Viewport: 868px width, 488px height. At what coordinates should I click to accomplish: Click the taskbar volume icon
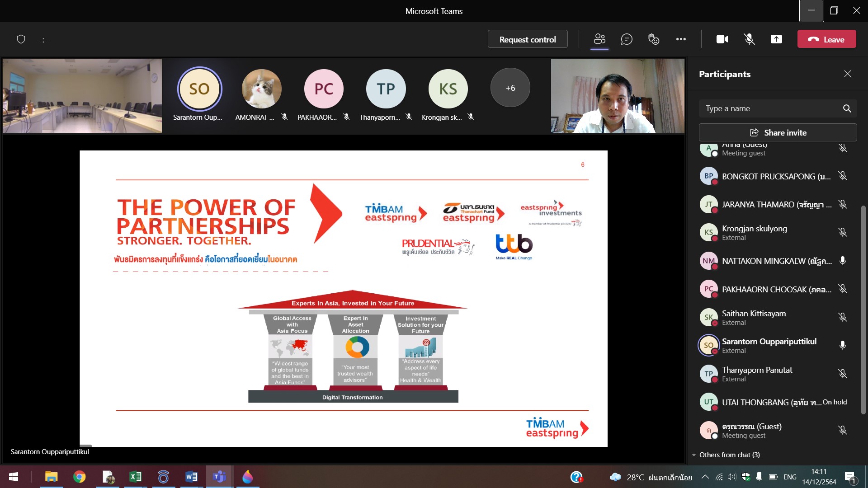click(732, 477)
